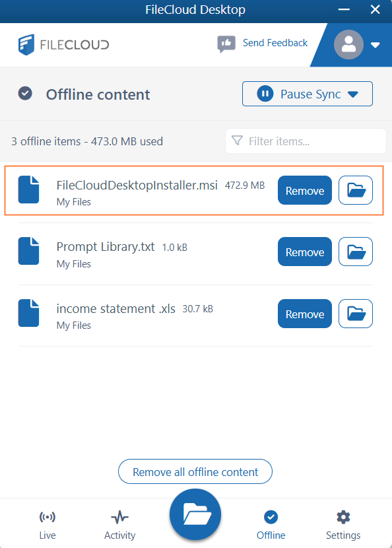Remove FileCloudDesktopInstaller.msi from offline

[x=305, y=190]
